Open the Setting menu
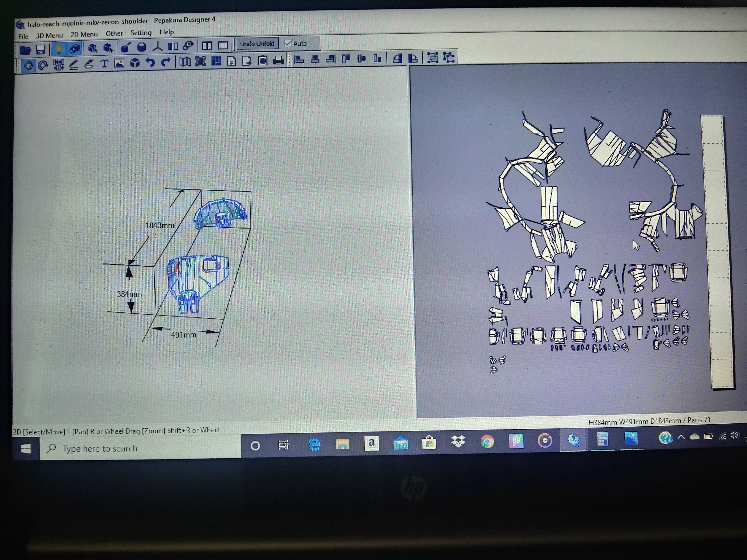 click(x=141, y=33)
